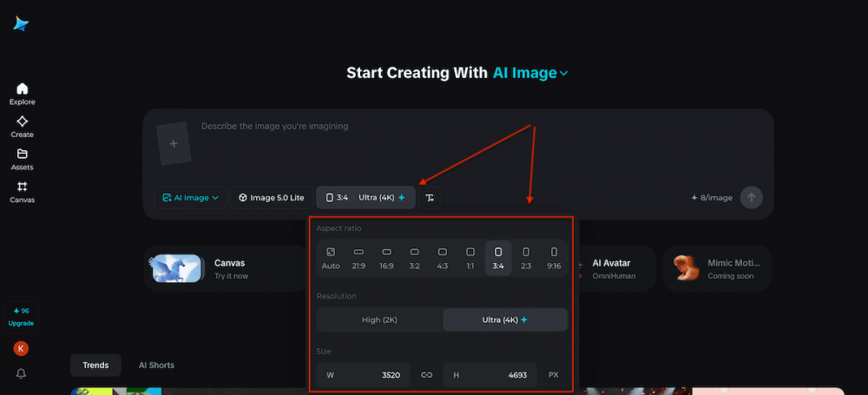Open the Image 5.0 Lite model selector
Screen dimensions: 868x395
271,197
